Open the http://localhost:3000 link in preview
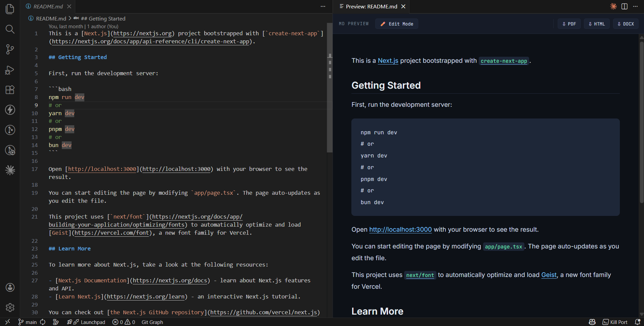The image size is (644, 326). tap(400, 230)
